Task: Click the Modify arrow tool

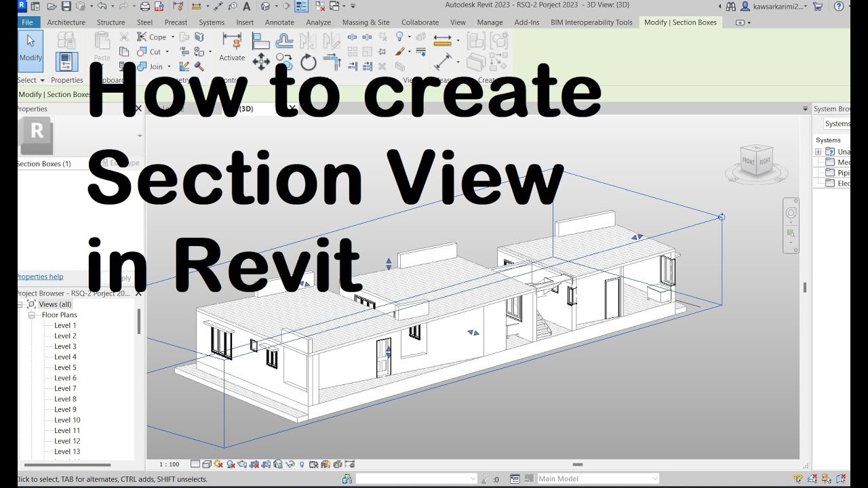Action: (31, 51)
